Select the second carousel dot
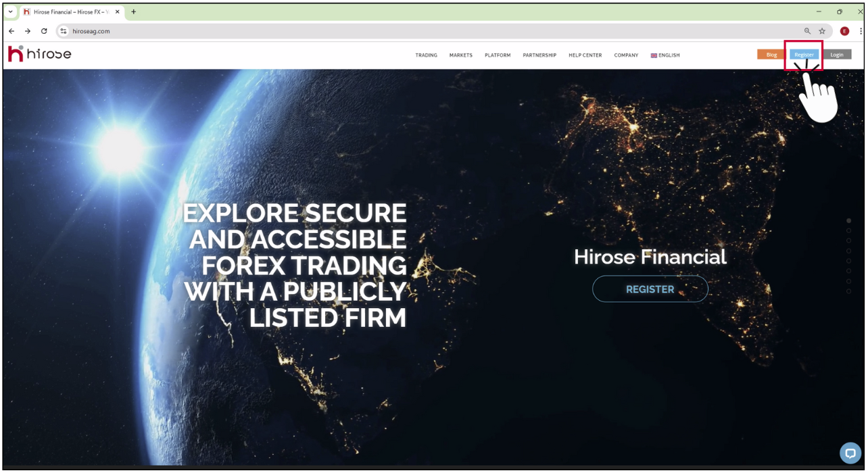The height and width of the screenshot is (473, 868). 849,230
